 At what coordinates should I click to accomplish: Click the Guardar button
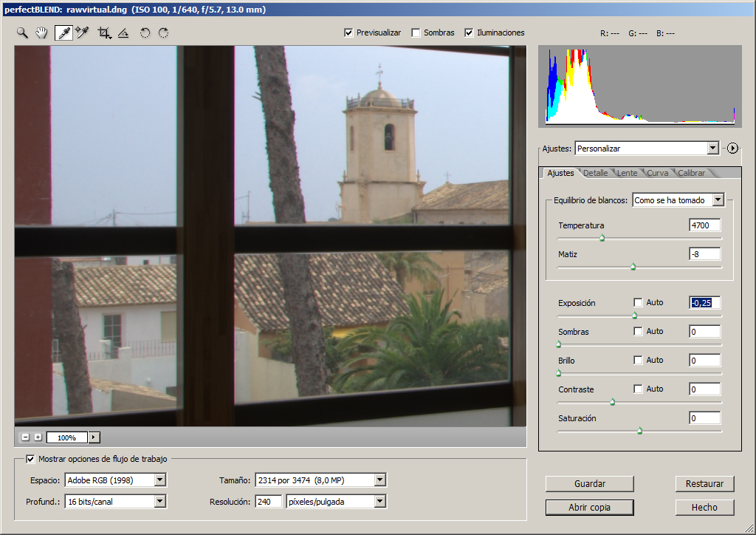click(590, 484)
